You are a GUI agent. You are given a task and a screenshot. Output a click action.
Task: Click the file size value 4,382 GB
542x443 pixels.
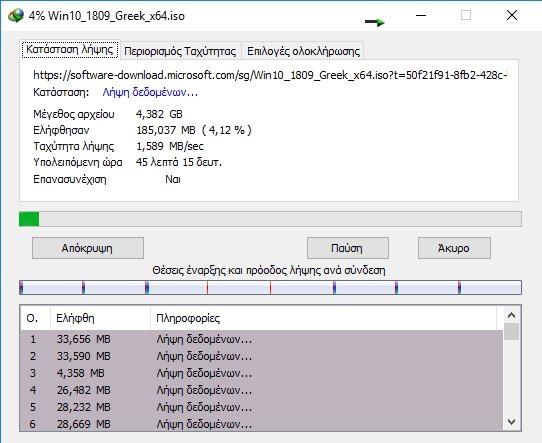coord(159,114)
